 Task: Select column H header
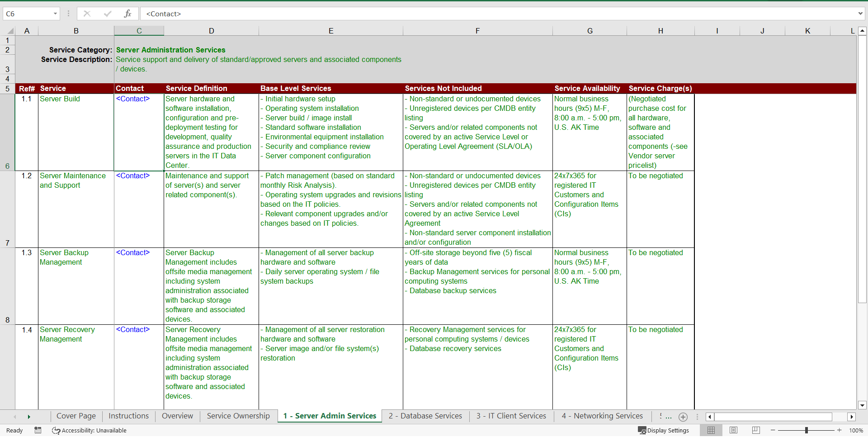pyautogui.click(x=660, y=31)
